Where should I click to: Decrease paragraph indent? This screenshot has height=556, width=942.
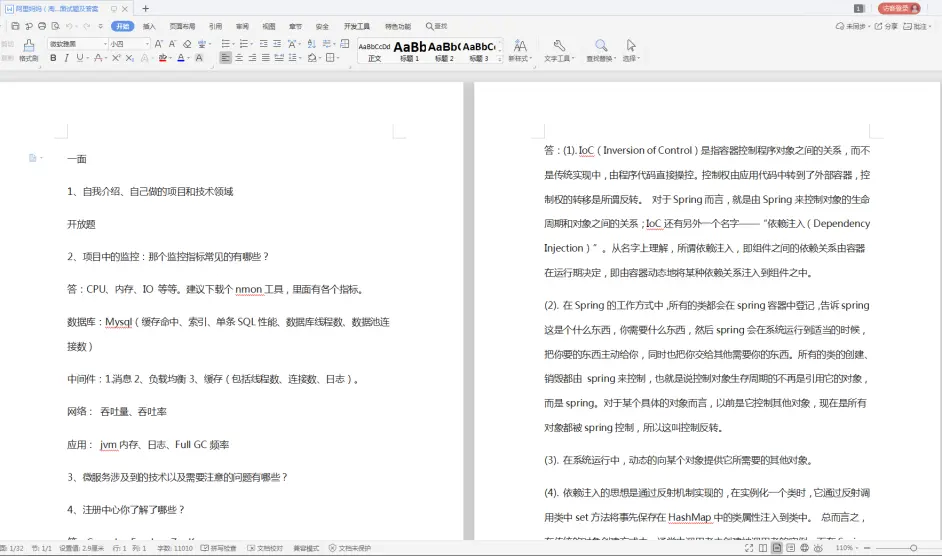[263, 44]
